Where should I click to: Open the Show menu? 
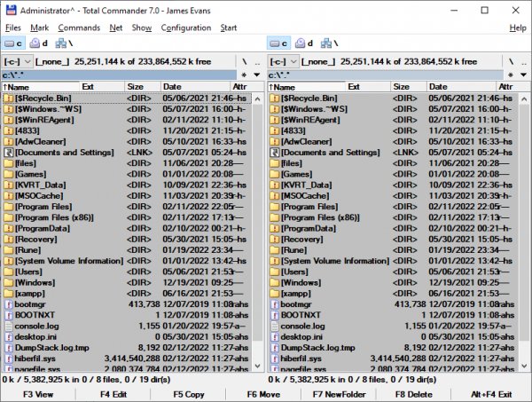coord(142,28)
